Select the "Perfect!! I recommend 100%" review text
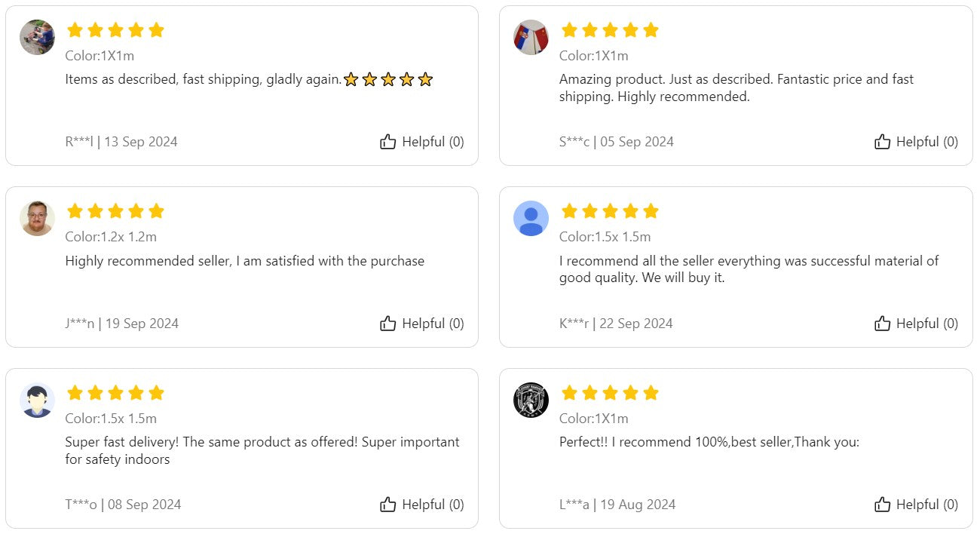The height and width of the screenshot is (534, 980). (709, 442)
